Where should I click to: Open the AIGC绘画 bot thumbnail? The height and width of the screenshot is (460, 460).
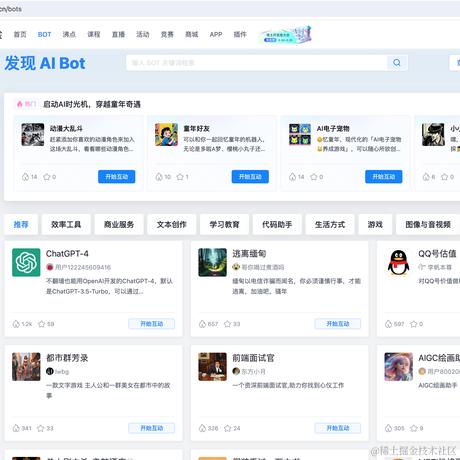point(398,367)
